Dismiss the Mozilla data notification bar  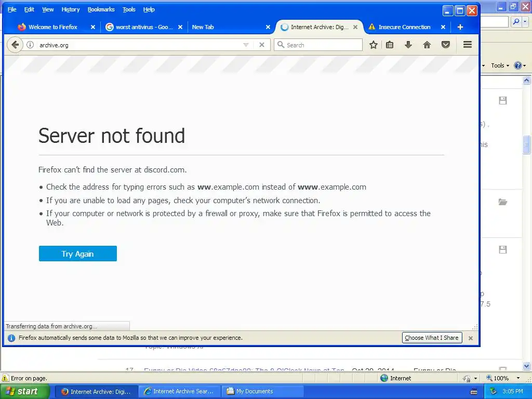point(471,338)
